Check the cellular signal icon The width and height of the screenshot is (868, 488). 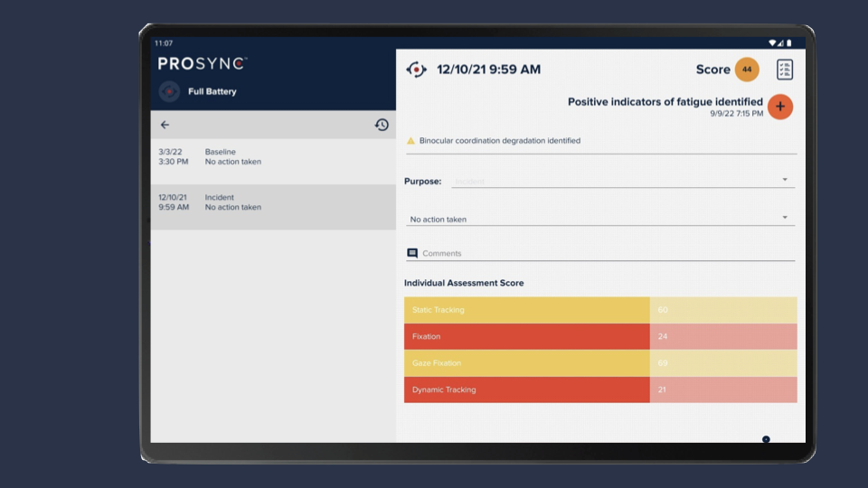pos(780,43)
